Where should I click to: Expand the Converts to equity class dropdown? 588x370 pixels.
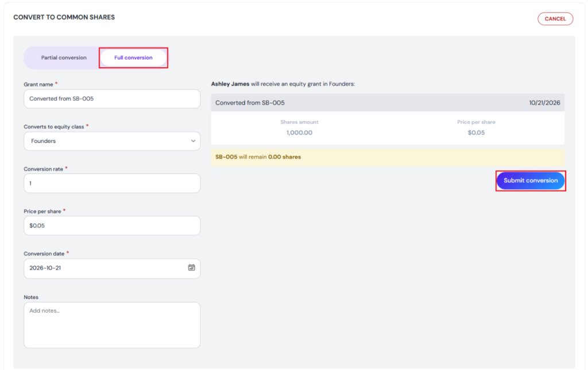click(x=112, y=141)
